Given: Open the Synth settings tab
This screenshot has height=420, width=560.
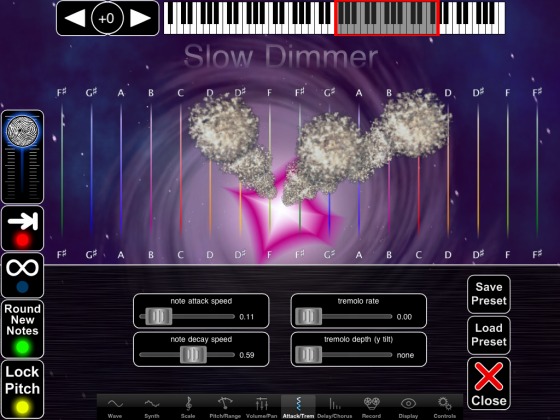Looking at the screenshot, I should [152, 407].
